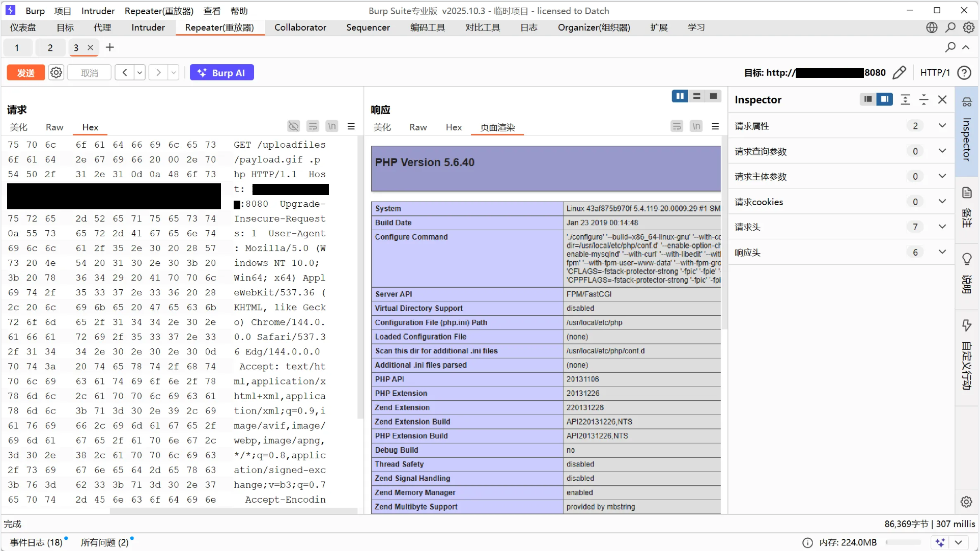
Task: Open the 项目 menu
Action: tap(63, 11)
